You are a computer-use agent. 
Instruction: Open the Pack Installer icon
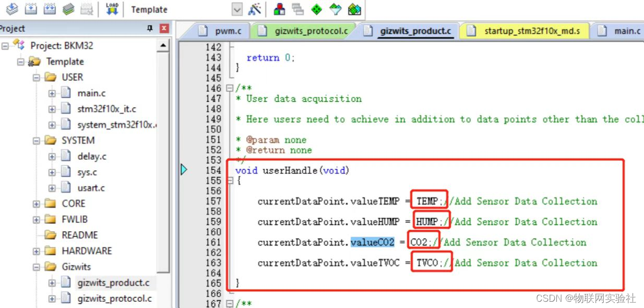[354, 9]
